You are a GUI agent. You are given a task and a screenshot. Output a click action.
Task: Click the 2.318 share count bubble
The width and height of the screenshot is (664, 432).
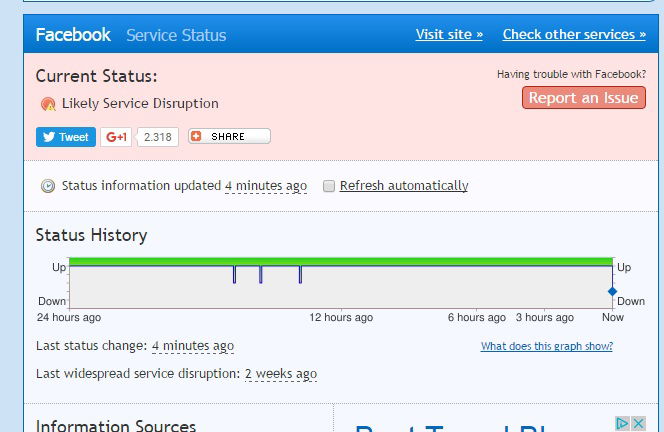(x=158, y=137)
